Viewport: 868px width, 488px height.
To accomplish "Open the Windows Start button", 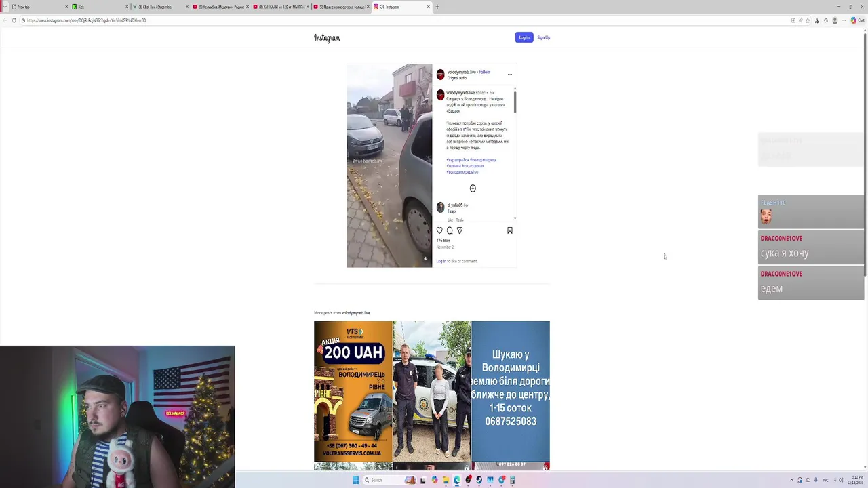I will (355, 480).
